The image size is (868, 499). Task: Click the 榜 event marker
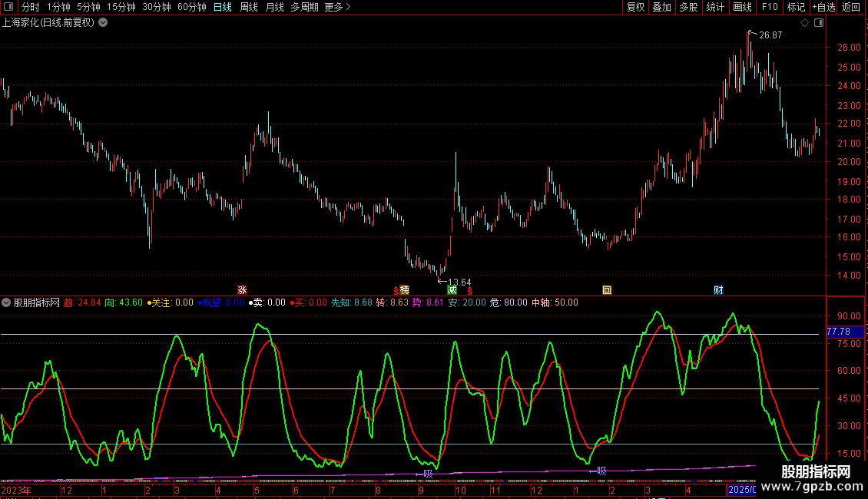(405, 290)
